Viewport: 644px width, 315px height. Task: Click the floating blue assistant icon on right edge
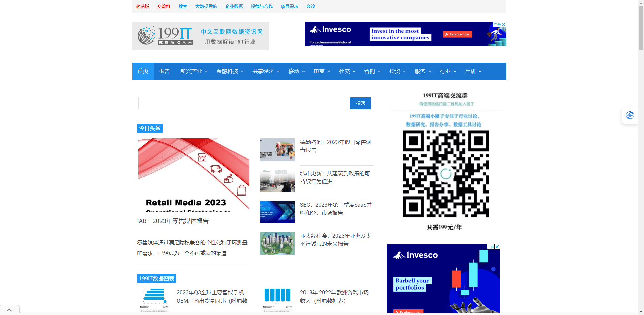point(630,115)
